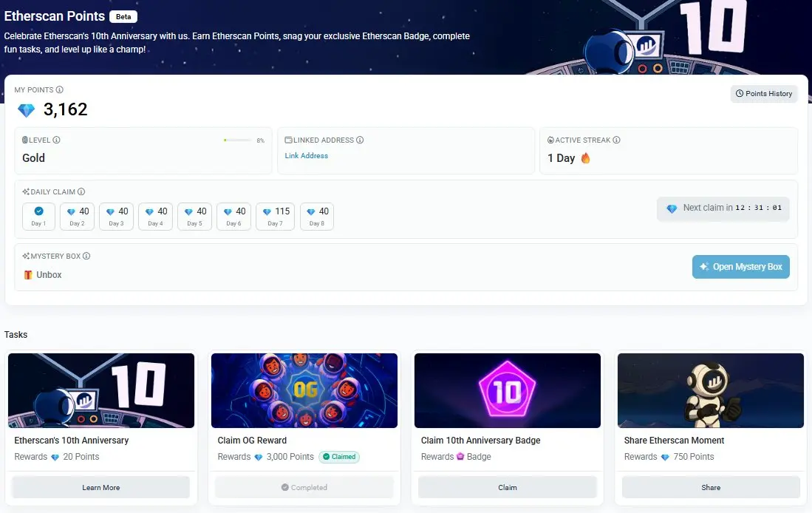Click the Claim button for Anniversary Badge
The width and height of the screenshot is (812, 513).
click(508, 488)
